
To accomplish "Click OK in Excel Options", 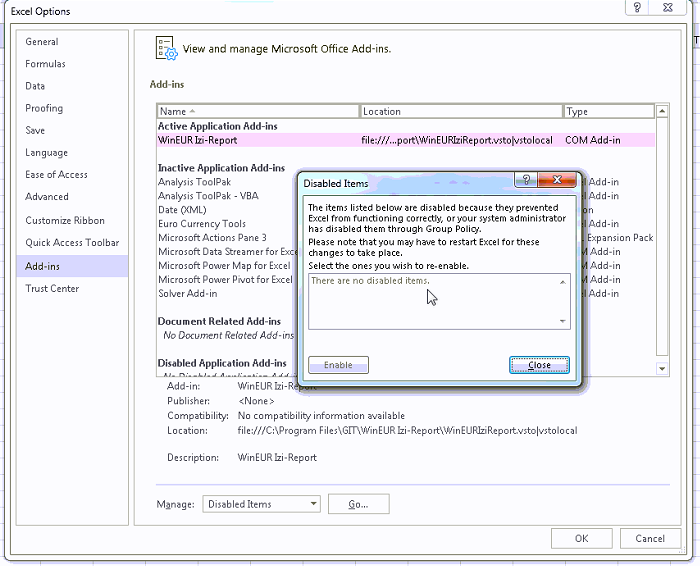I will tap(582, 538).
